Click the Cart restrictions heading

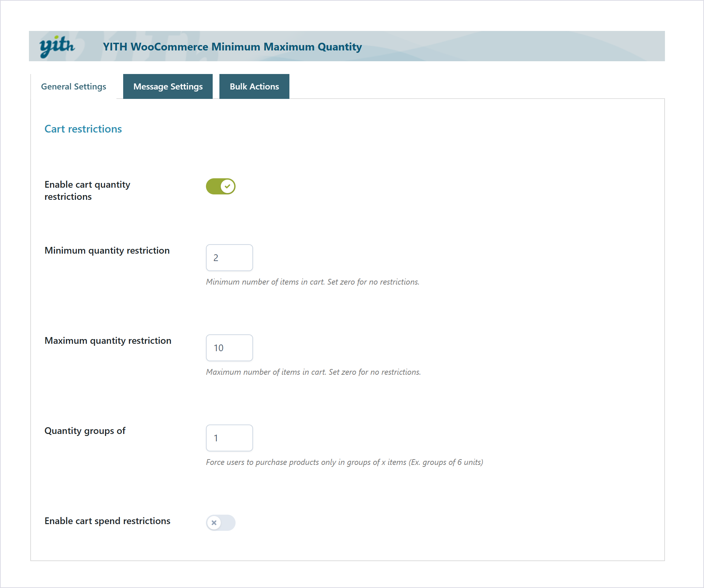click(83, 129)
